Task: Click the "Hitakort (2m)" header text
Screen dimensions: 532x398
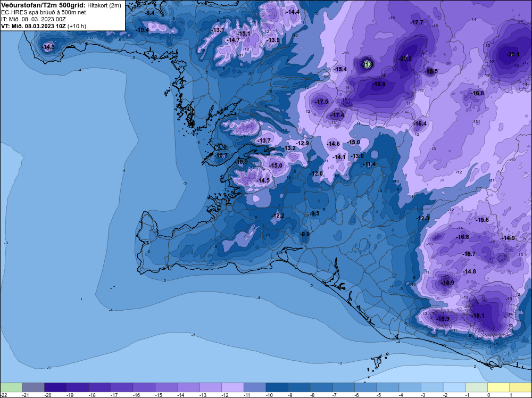Action: pyautogui.click(x=104, y=5)
